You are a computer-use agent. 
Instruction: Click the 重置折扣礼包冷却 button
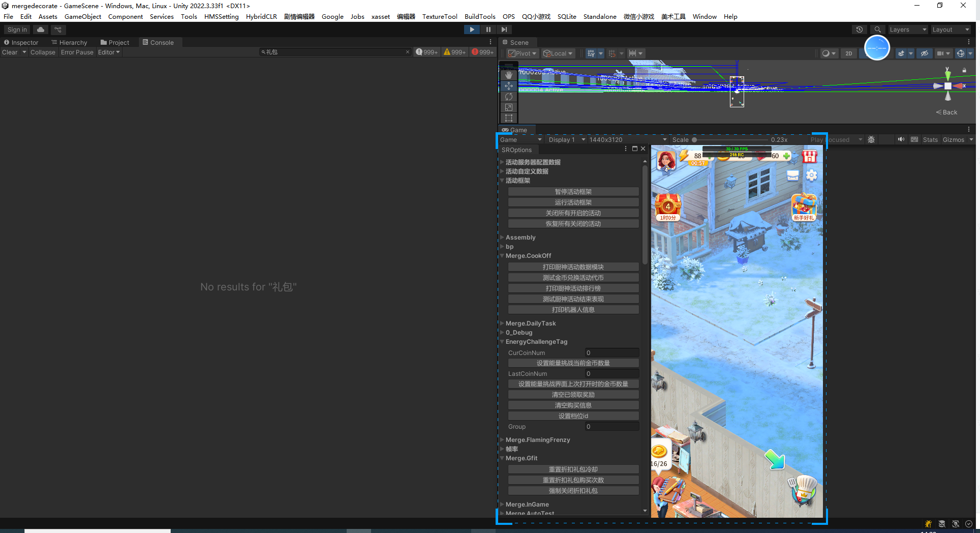tap(573, 469)
